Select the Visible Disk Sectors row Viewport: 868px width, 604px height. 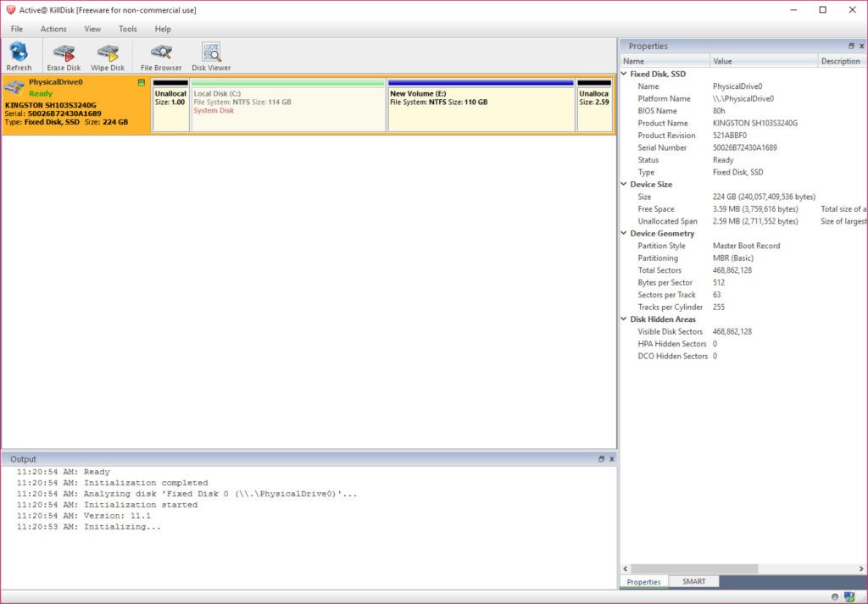tap(743, 331)
